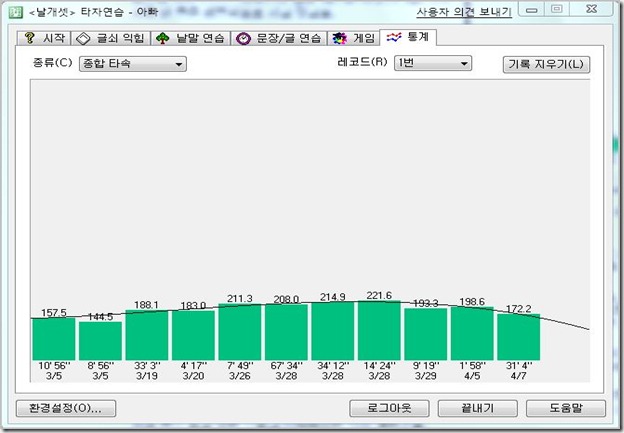
Task: Switch to the 시작 tab
Action: click(x=44, y=38)
